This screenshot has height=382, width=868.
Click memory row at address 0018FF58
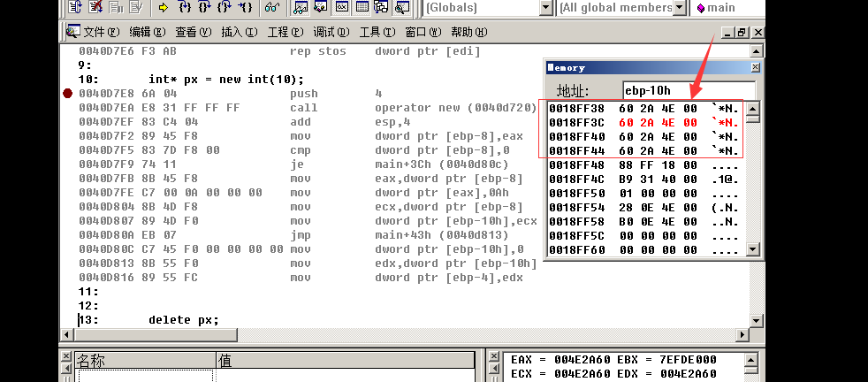tap(643, 222)
